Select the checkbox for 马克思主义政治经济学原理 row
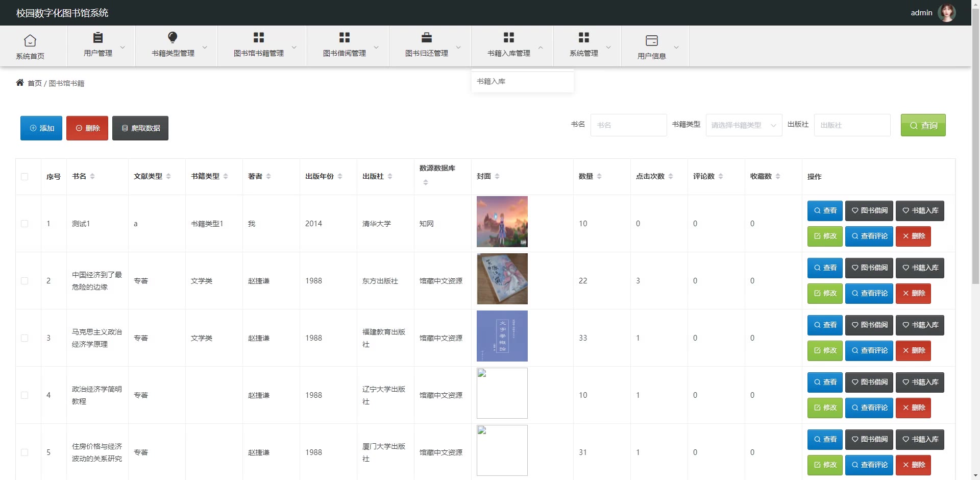980x480 pixels. pyautogui.click(x=24, y=338)
